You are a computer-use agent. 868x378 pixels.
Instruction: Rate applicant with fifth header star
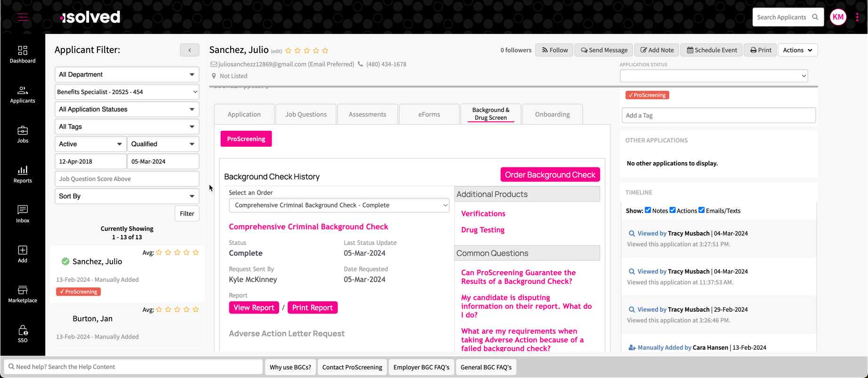pyautogui.click(x=325, y=51)
